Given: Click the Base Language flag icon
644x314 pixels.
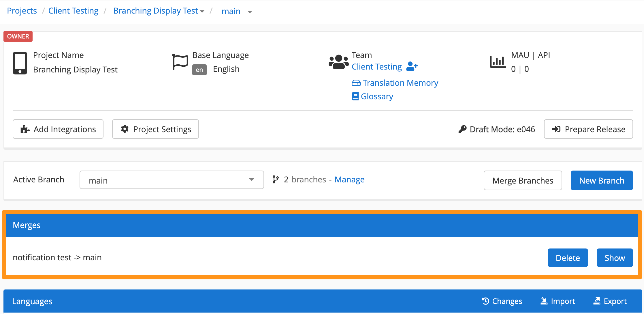Looking at the screenshot, I should click(180, 62).
